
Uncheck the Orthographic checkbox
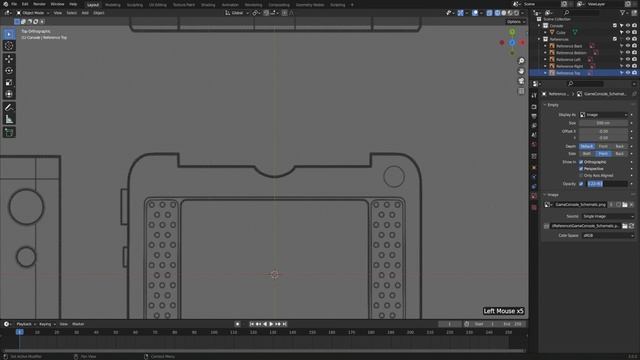coord(581,162)
